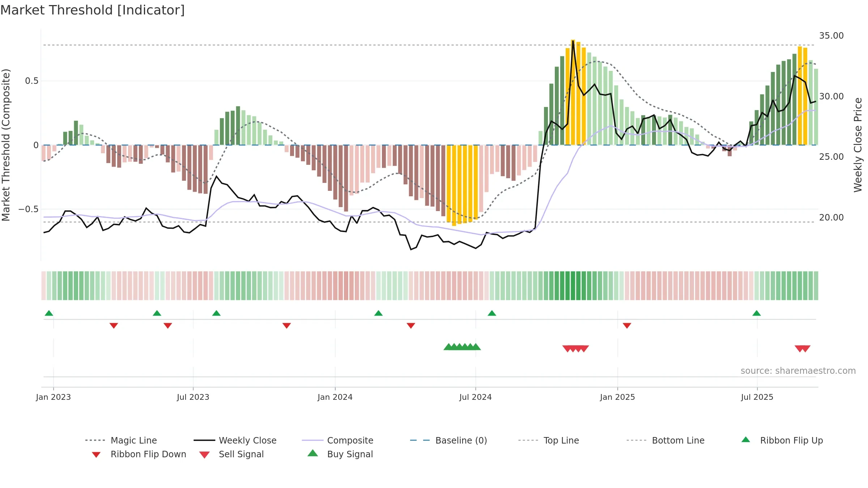Click the Market Threshold (Composite) axis title
The width and height of the screenshot is (868, 488).
(x=6, y=145)
